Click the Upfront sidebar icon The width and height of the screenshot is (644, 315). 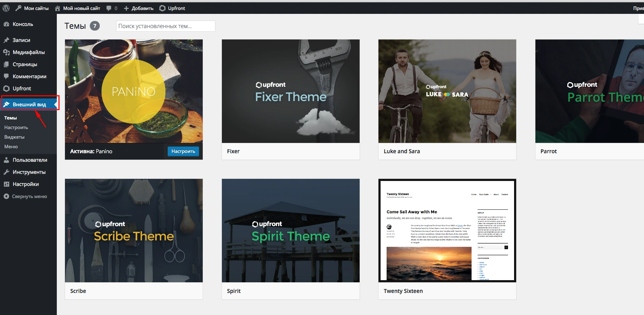[6, 89]
